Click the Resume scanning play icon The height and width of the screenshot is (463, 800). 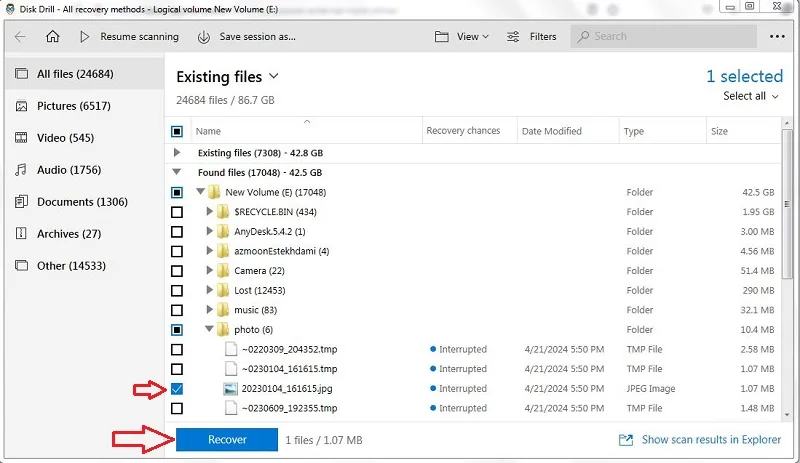point(85,36)
